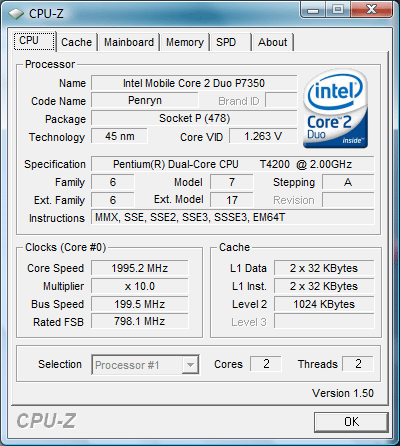Click the Version 1.50 label
The width and height of the screenshot is (400, 446).
pyautogui.click(x=343, y=393)
